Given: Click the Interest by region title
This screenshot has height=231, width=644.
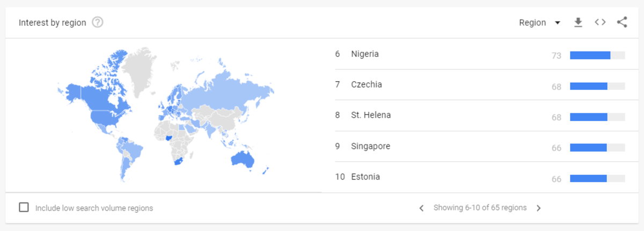Looking at the screenshot, I should click(52, 23).
